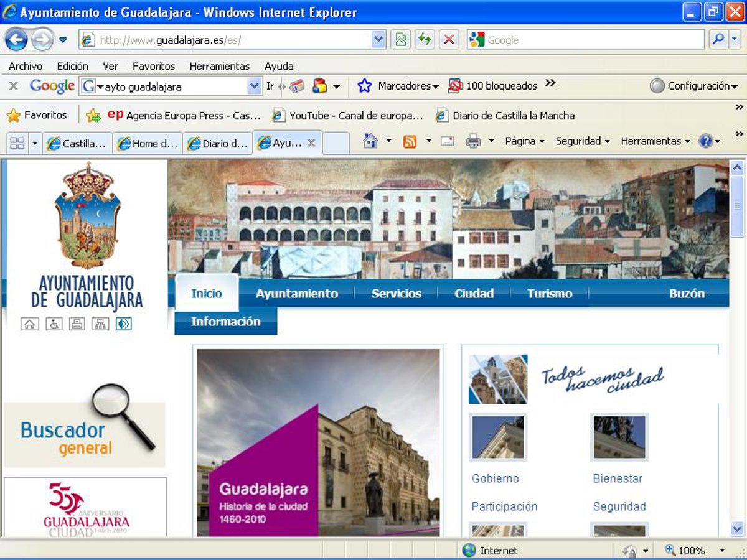Click the browser Back arrow button
This screenshot has width=747, height=560.
click(16, 40)
